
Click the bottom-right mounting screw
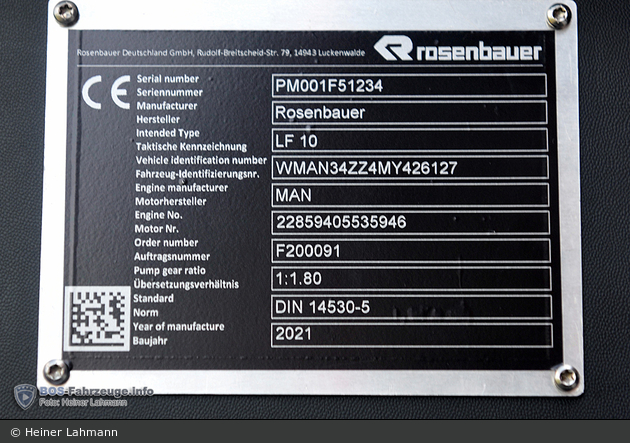567,378
